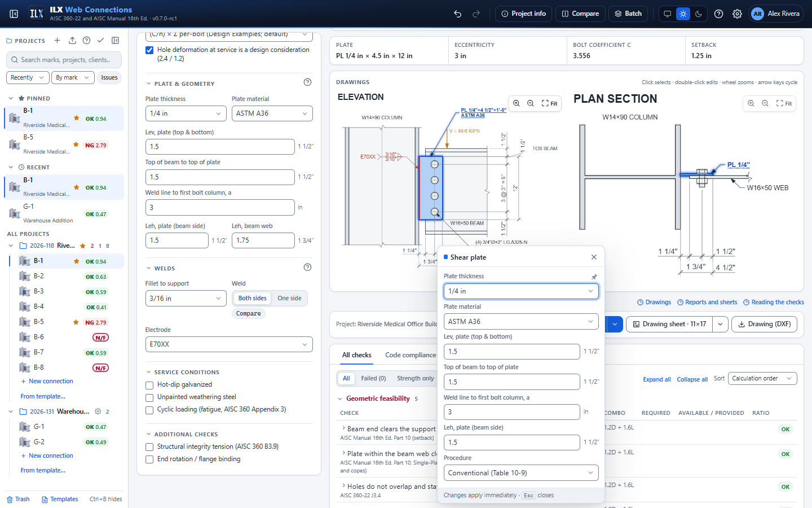The width and height of the screenshot is (812, 508).
Task: Switch to the Code compliance tab
Action: 411,355
